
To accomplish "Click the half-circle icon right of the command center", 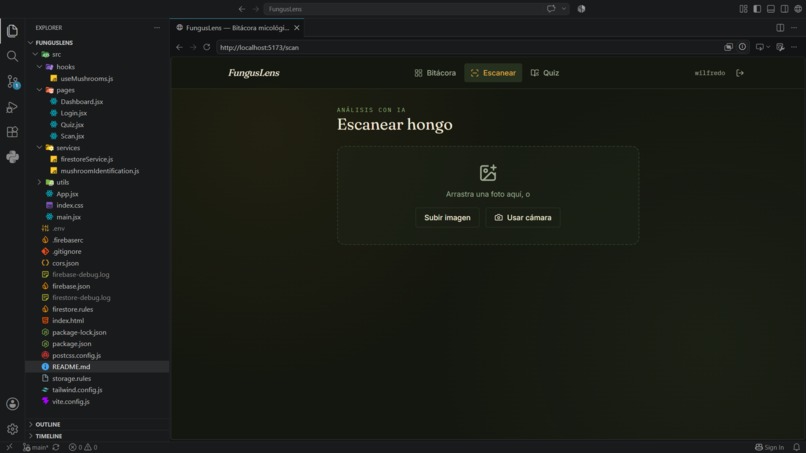I will pos(581,9).
